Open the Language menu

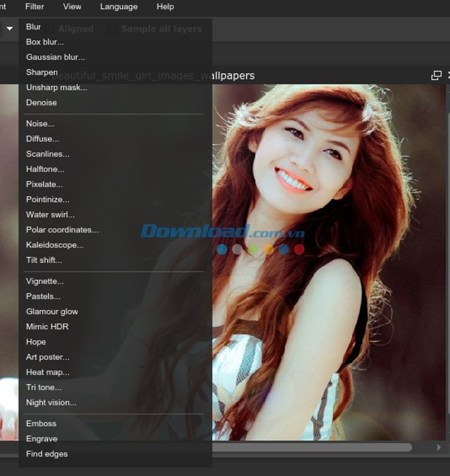pyautogui.click(x=119, y=6)
